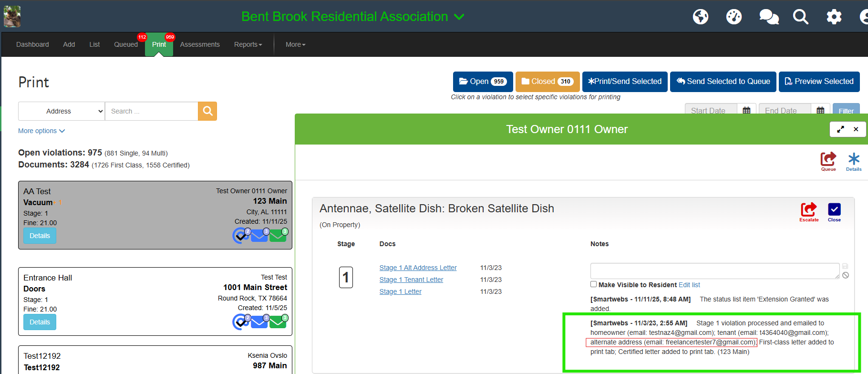This screenshot has height=374, width=868.
Task: Click the Queue icon in owner panel
Action: 828,160
